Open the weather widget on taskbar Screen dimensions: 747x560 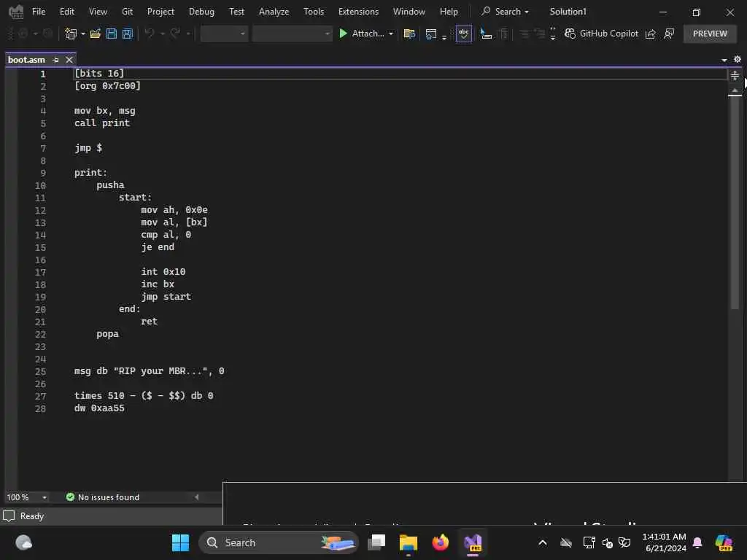coord(23,542)
